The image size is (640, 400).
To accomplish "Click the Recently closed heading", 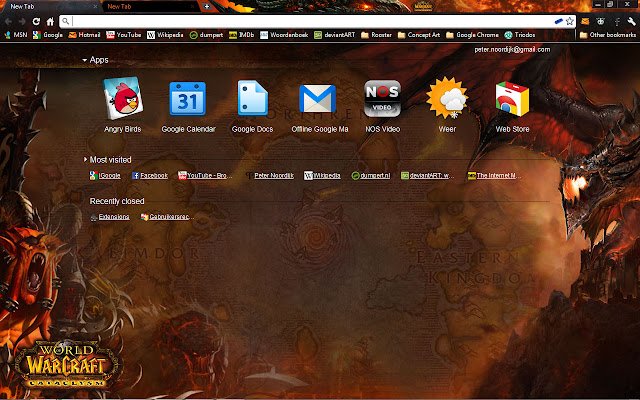I will pyautogui.click(x=117, y=201).
